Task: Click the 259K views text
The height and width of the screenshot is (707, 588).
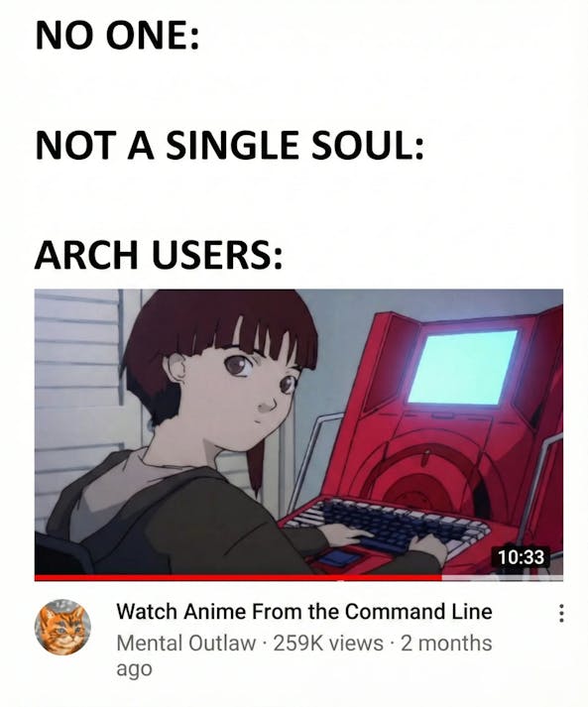Action: click(328, 643)
